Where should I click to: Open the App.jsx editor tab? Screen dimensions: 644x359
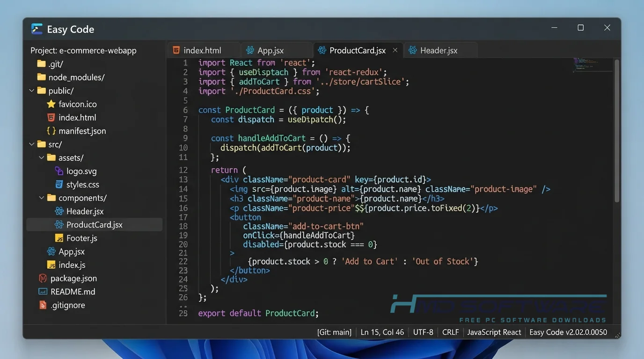277,50
